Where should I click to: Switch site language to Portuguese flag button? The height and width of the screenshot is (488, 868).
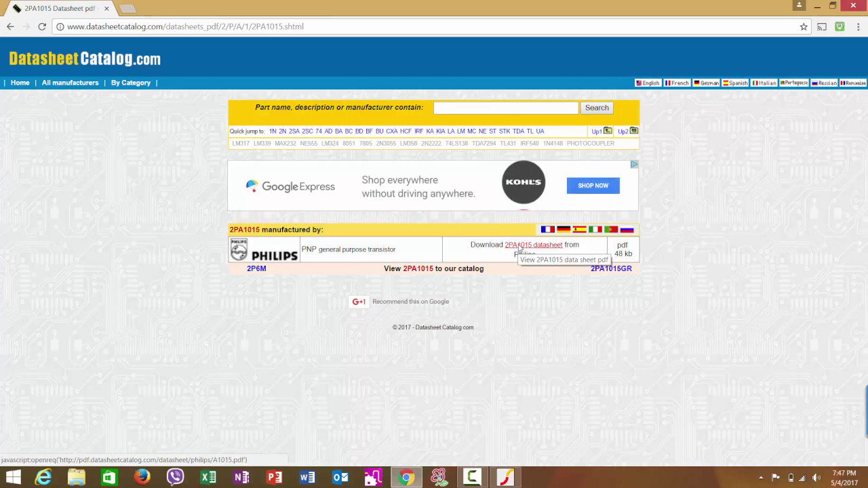click(794, 83)
